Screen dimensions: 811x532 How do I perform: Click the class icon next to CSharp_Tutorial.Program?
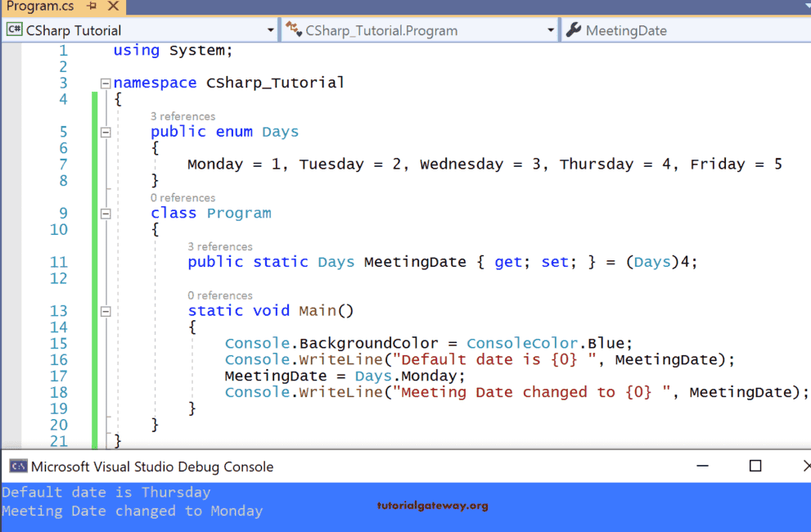[x=293, y=29]
